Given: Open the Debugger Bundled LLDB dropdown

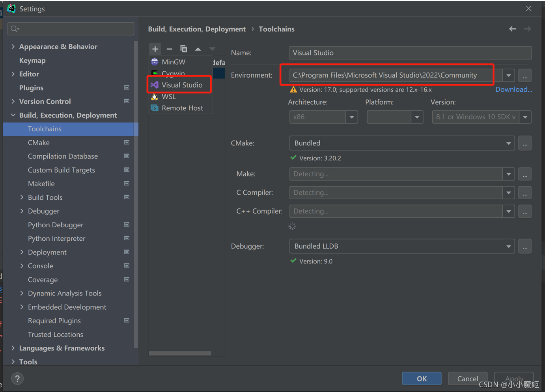Looking at the screenshot, I should [508, 246].
